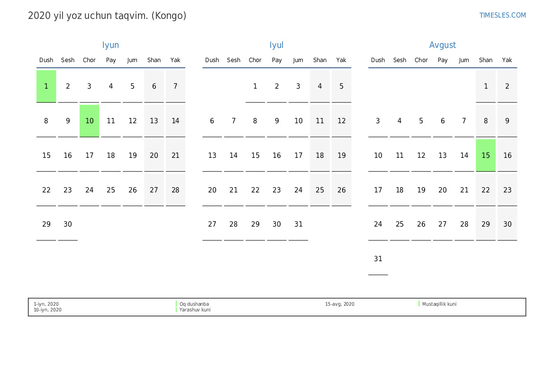This screenshot has width=554, height=392.
Task: Open the TIMESLES.COM link
Action: pos(502,15)
